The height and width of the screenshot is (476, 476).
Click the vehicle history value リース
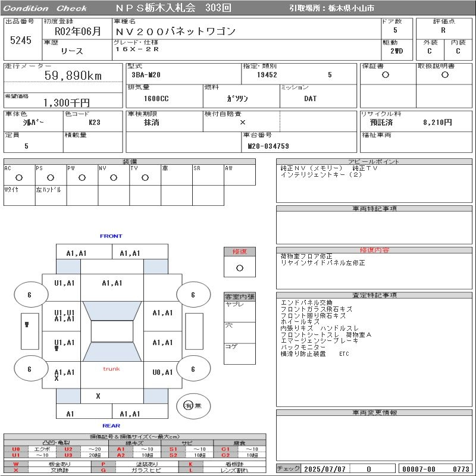click(71, 51)
